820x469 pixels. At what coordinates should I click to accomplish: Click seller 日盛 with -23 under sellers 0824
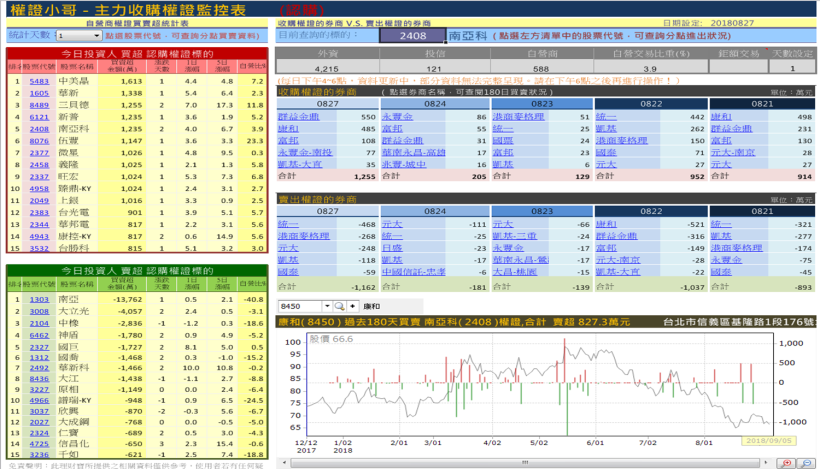[x=392, y=248]
